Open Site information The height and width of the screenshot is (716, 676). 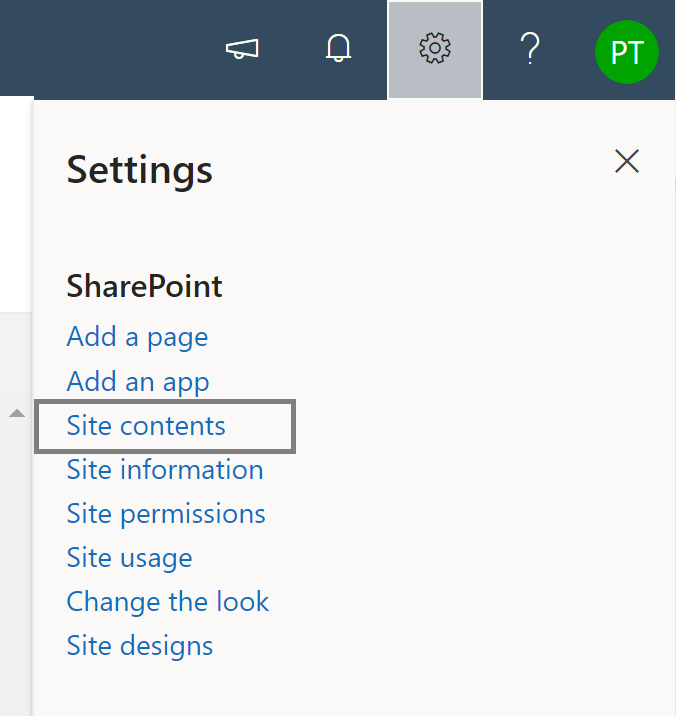(165, 469)
